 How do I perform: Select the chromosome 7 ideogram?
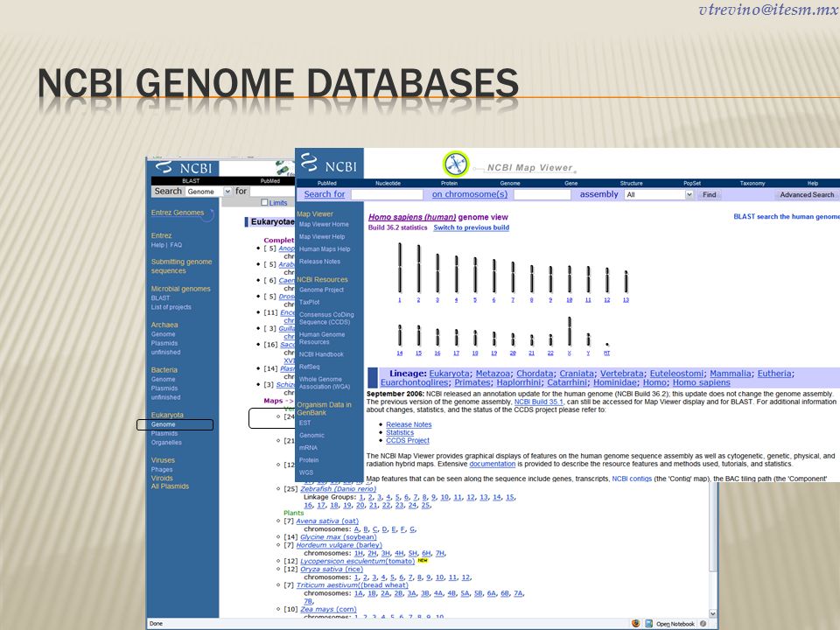click(x=513, y=277)
